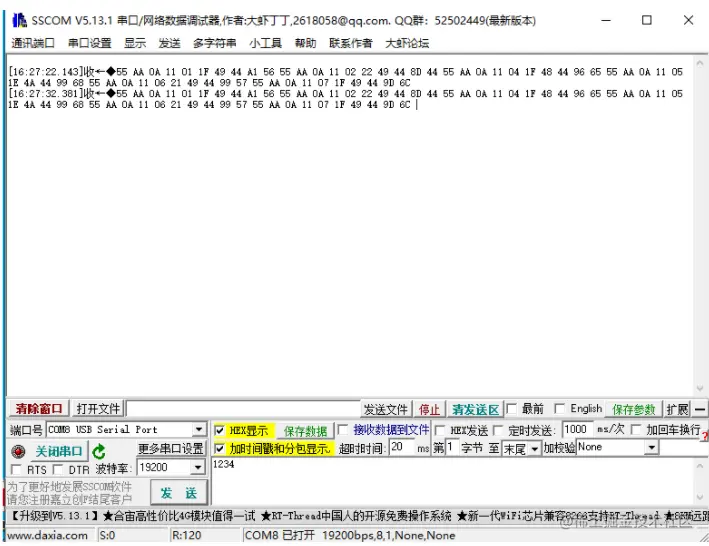Click the 保存数据 button
The width and height of the screenshot is (709, 546).
pos(305,431)
